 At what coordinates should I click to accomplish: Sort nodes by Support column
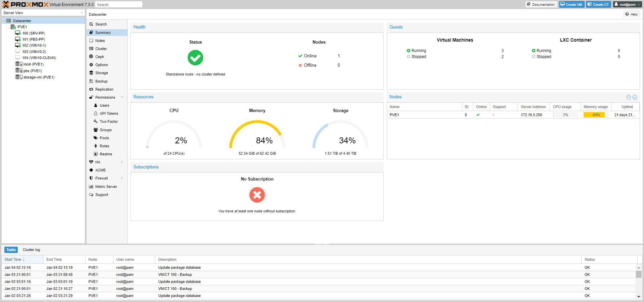pos(503,107)
